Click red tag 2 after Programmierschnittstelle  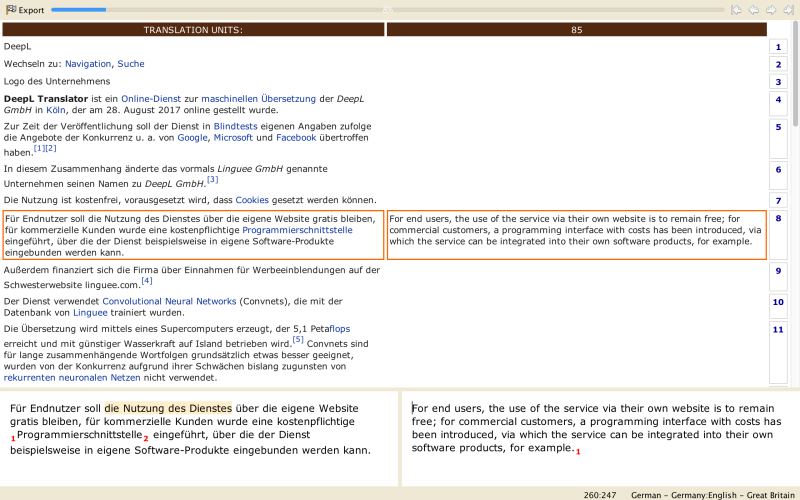(x=146, y=438)
